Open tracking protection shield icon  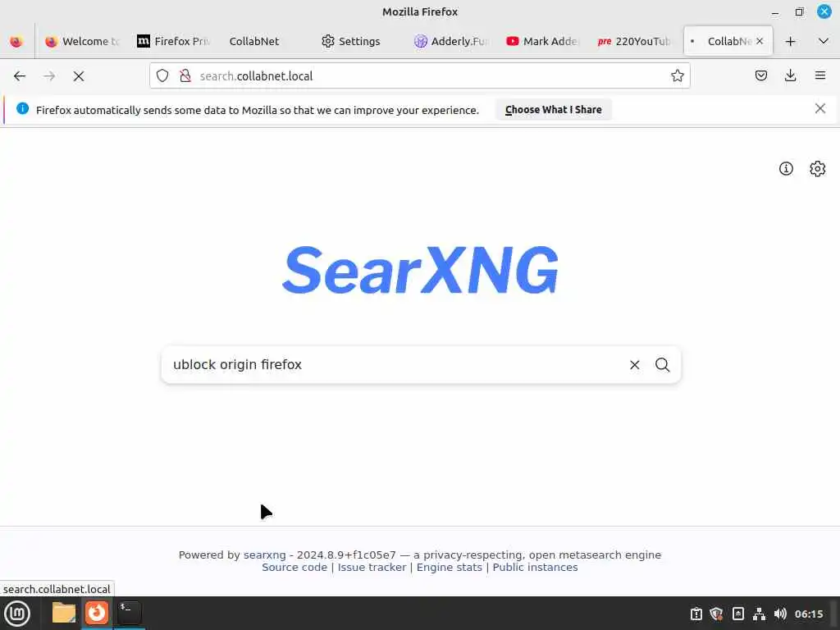coord(162,76)
